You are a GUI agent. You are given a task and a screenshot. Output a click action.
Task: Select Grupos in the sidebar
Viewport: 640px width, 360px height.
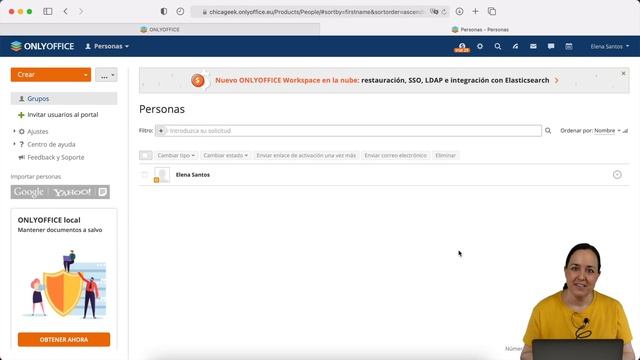pos(64,99)
